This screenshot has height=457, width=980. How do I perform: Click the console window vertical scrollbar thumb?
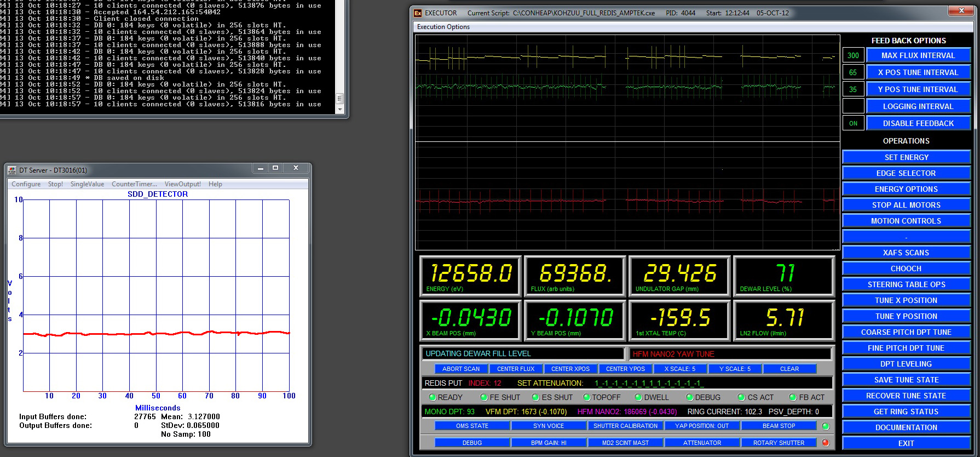[339, 99]
